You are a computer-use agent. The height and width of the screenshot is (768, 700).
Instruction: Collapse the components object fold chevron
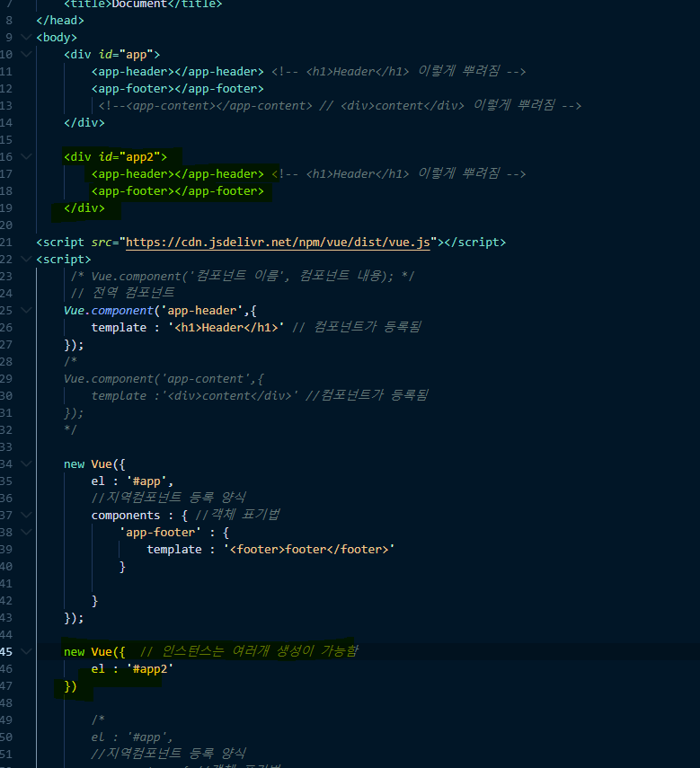(26, 516)
